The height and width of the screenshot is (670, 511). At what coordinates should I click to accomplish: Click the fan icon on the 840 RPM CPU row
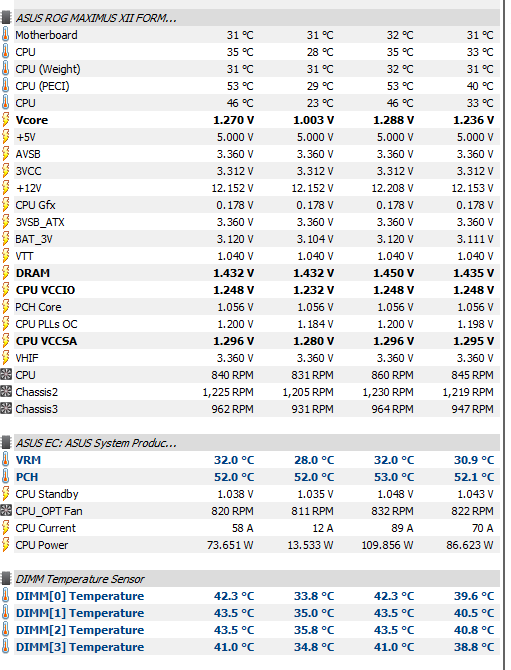coord(6,375)
